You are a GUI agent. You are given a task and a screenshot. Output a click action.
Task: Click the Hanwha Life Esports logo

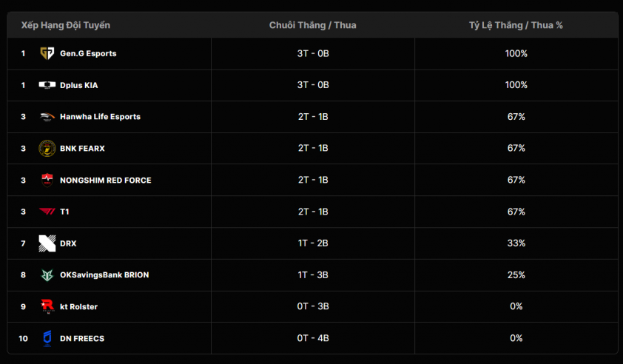(47, 116)
